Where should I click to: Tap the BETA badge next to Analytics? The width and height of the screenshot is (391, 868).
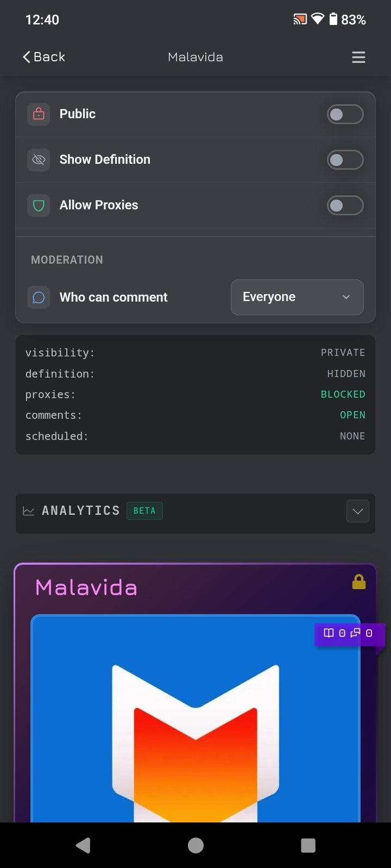[x=144, y=511]
